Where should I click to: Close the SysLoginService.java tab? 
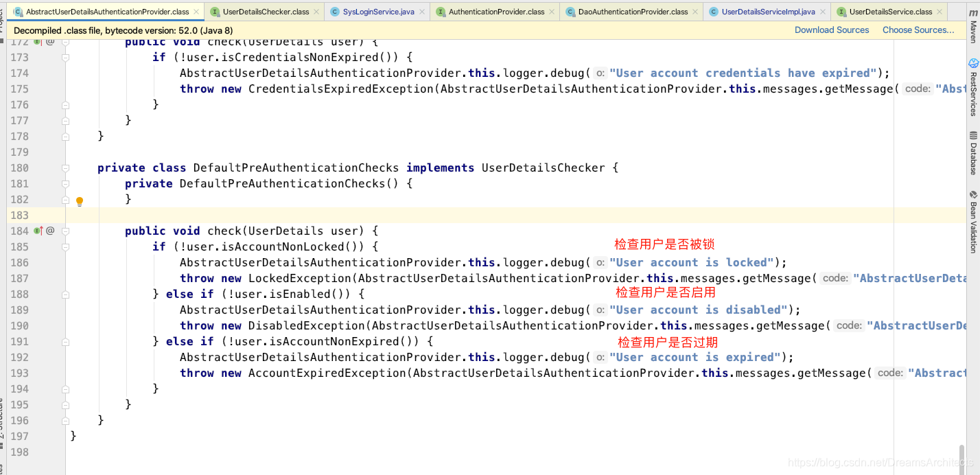coord(422,12)
